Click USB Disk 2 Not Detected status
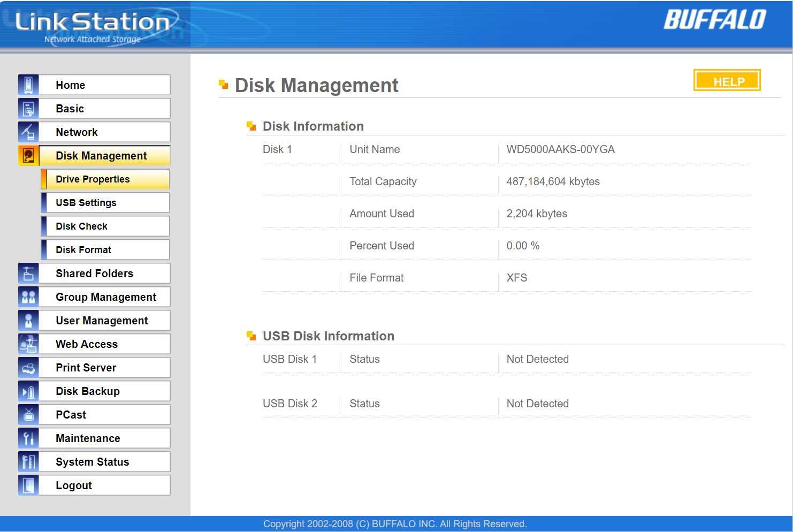Image resolution: width=793 pixels, height=532 pixels. (537, 404)
